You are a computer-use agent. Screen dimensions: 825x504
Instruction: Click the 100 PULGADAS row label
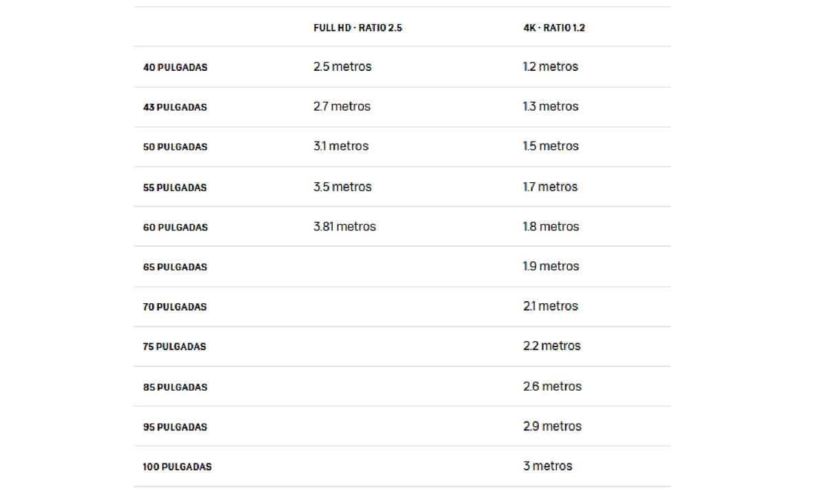click(x=177, y=467)
